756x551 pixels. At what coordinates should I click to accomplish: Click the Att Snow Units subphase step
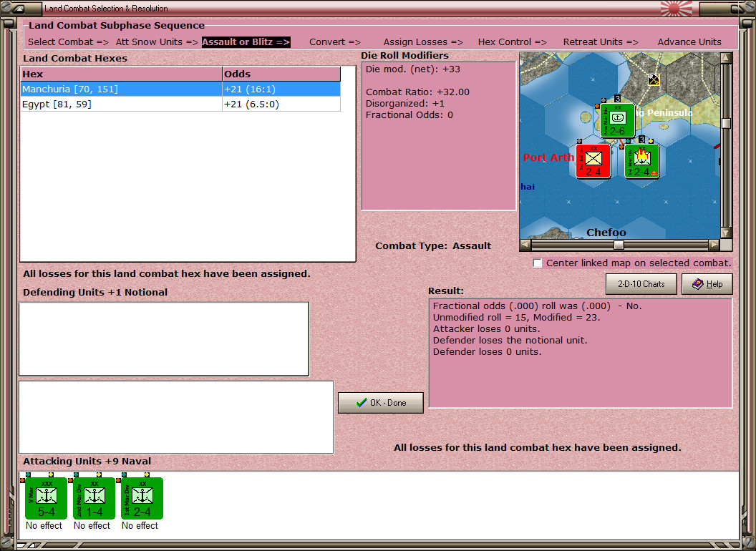pyautogui.click(x=157, y=42)
